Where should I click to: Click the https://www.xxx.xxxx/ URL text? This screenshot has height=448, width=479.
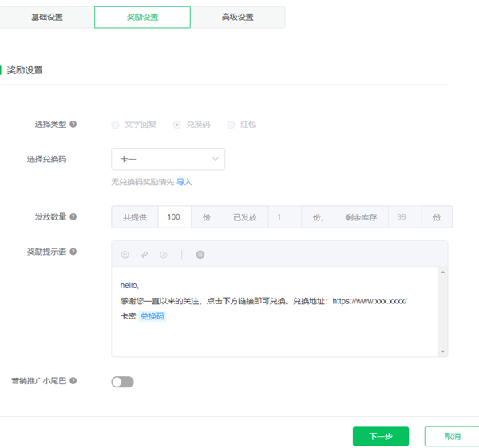pyautogui.click(x=370, y=301)
